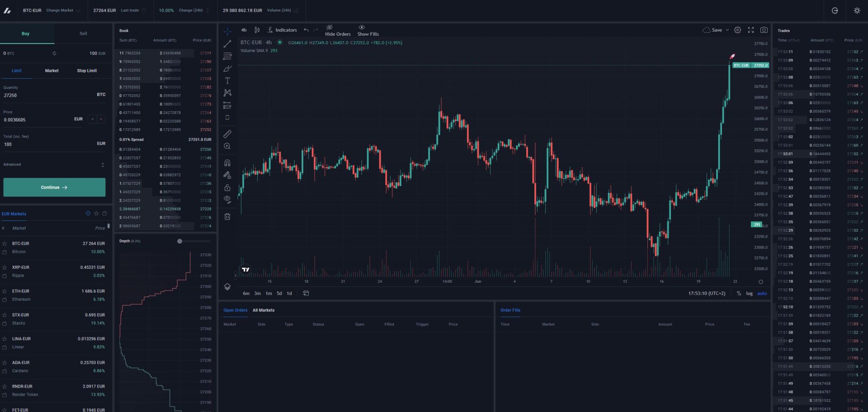868x412 pixels.
Task: Click the logout icon in top bar
Action: click(x=835, y=10)
